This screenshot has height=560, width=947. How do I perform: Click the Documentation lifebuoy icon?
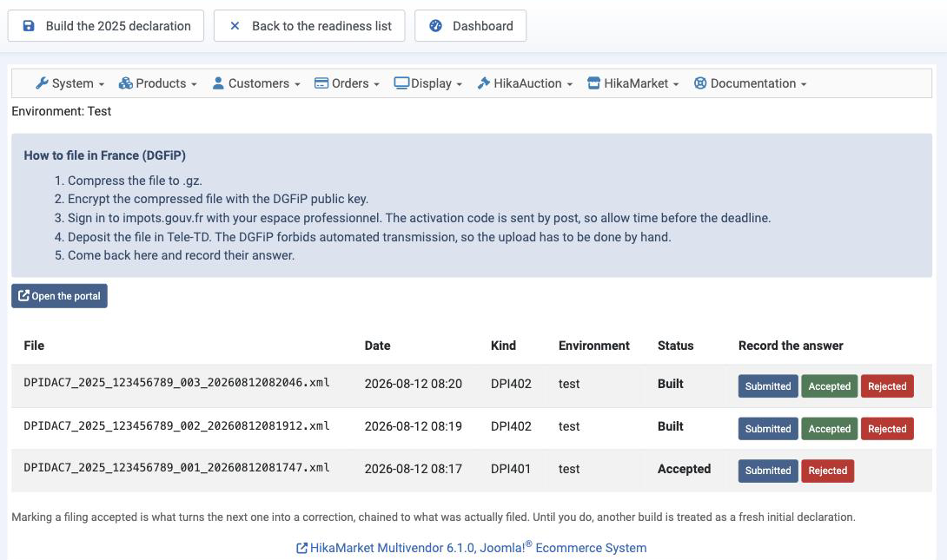coord(700,83)
